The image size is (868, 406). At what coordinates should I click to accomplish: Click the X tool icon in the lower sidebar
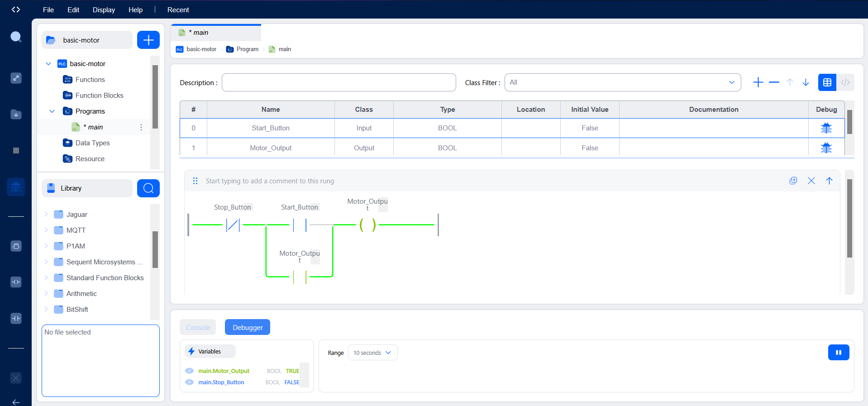pos(16,378)
